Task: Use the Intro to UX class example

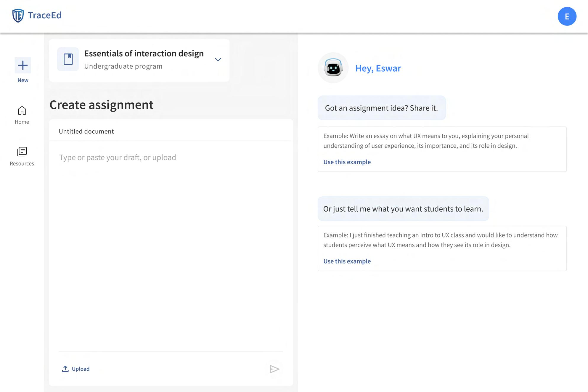Action: 347,261
